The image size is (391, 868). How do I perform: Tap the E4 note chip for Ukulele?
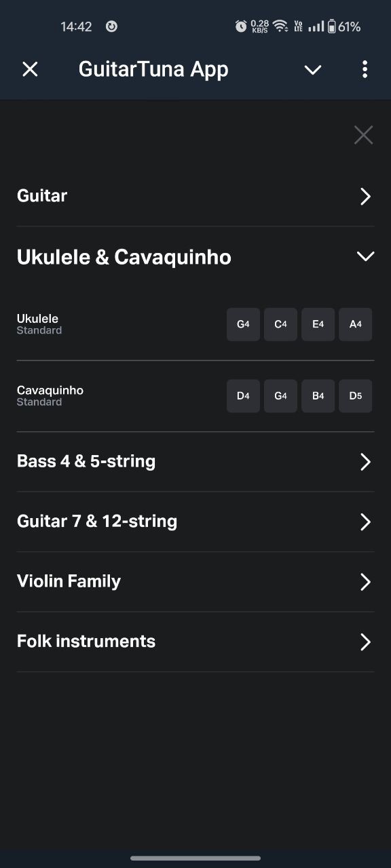click(x=318, y=324)
